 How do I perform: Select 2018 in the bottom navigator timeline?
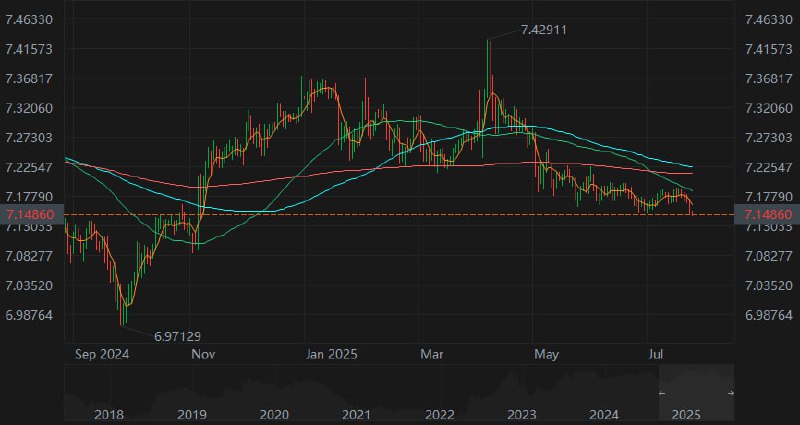[108, 413]
